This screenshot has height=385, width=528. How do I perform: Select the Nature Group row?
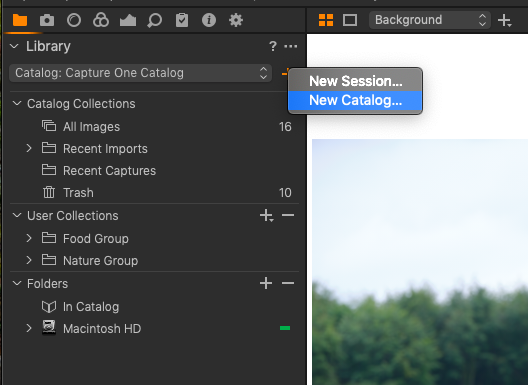154,260
